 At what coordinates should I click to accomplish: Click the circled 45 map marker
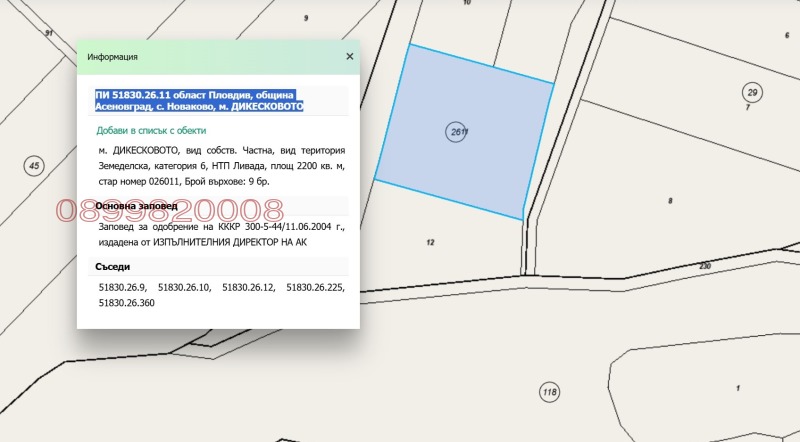click(x=34, y=165)
